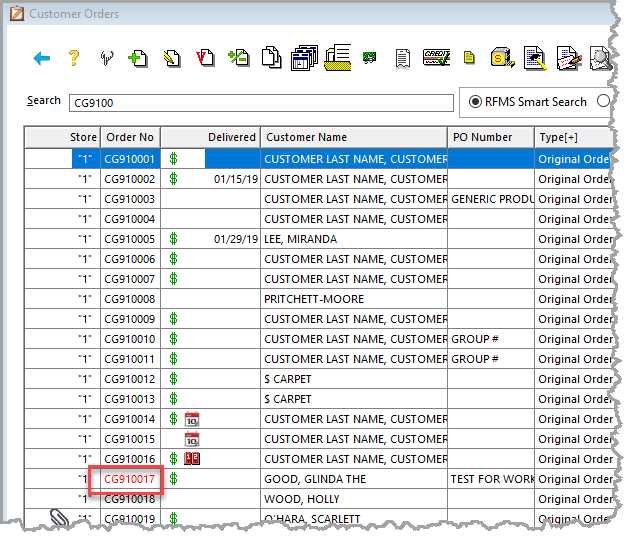Click the credit card check icon

click(x=436, y=58)
